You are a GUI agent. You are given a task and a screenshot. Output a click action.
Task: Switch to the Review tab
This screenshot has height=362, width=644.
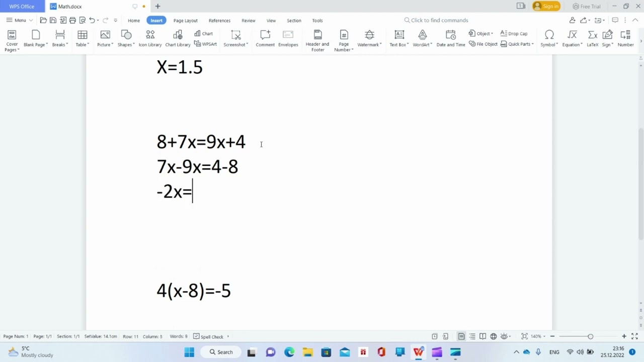(x=248, y=21)
